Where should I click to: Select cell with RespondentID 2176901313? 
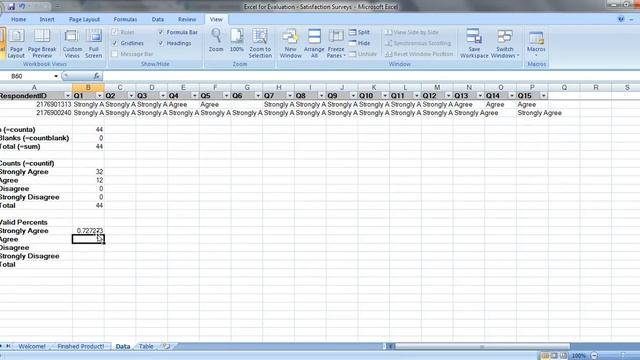(36, 104)
